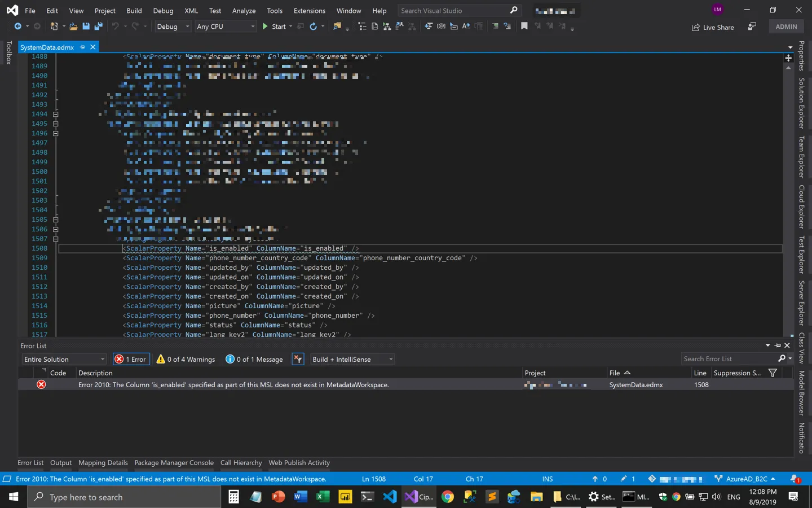Click the Error List column filter funnel

click(x=773, y=373)
